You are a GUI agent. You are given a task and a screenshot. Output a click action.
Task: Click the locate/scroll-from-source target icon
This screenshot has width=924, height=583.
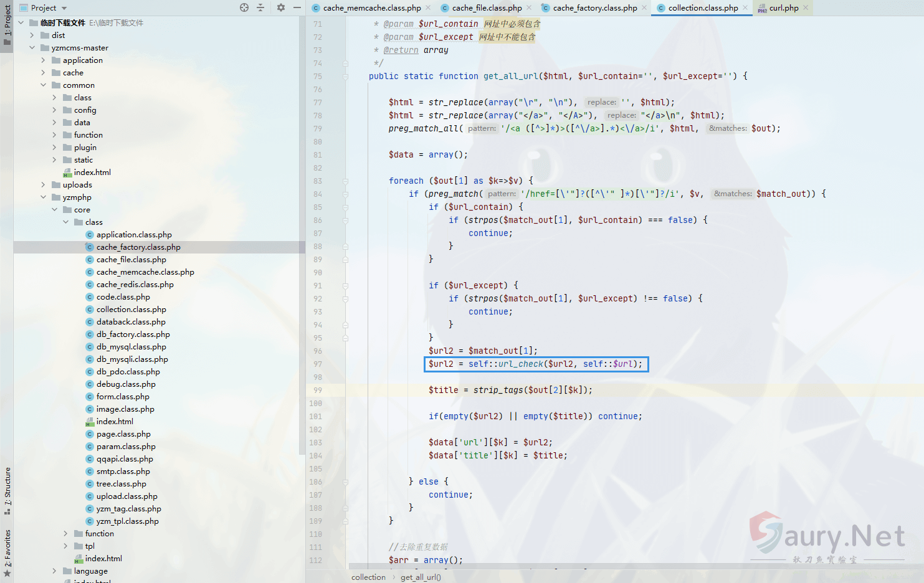(x=244, y=7)
